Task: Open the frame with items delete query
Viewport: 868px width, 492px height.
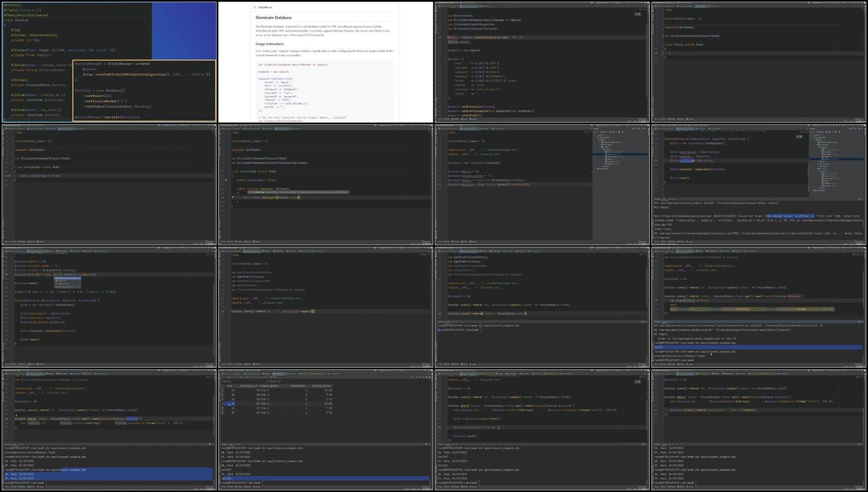Action: tap(758, 430)
